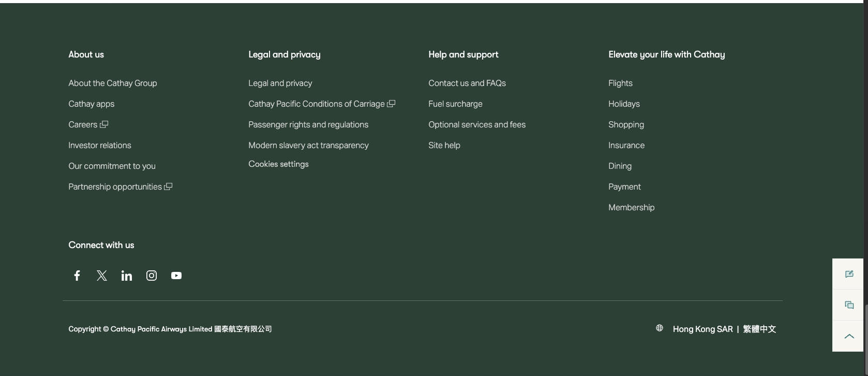Click the feedback pencil icon on sidebar

coord(849,274)
